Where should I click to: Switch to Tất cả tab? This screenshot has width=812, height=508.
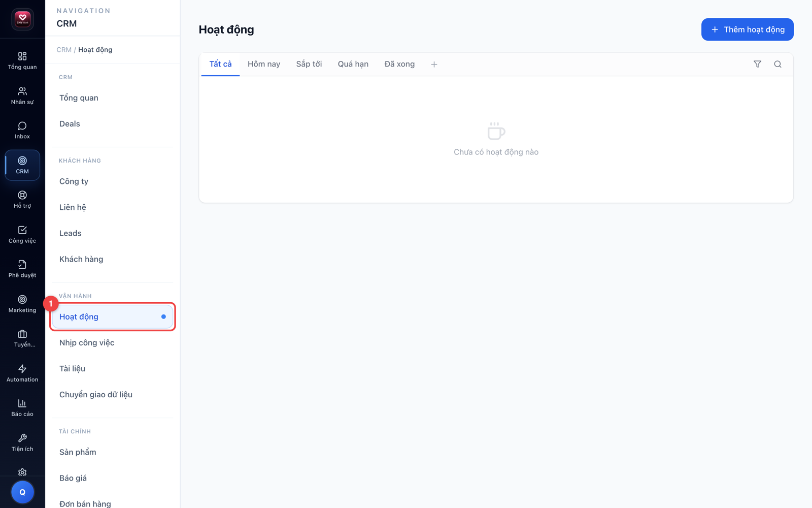point(220,64)
